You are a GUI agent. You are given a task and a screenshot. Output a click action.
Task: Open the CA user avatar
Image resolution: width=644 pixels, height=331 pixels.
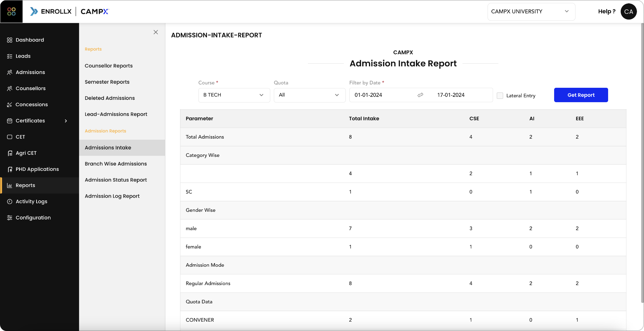629,11
